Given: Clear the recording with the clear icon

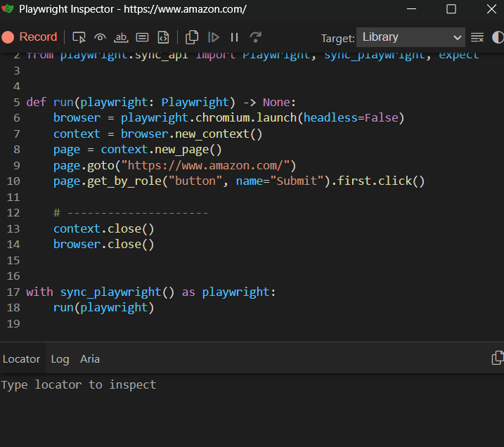Looking at the screenshot, I should pyautogui.click(x=477, y=37).
